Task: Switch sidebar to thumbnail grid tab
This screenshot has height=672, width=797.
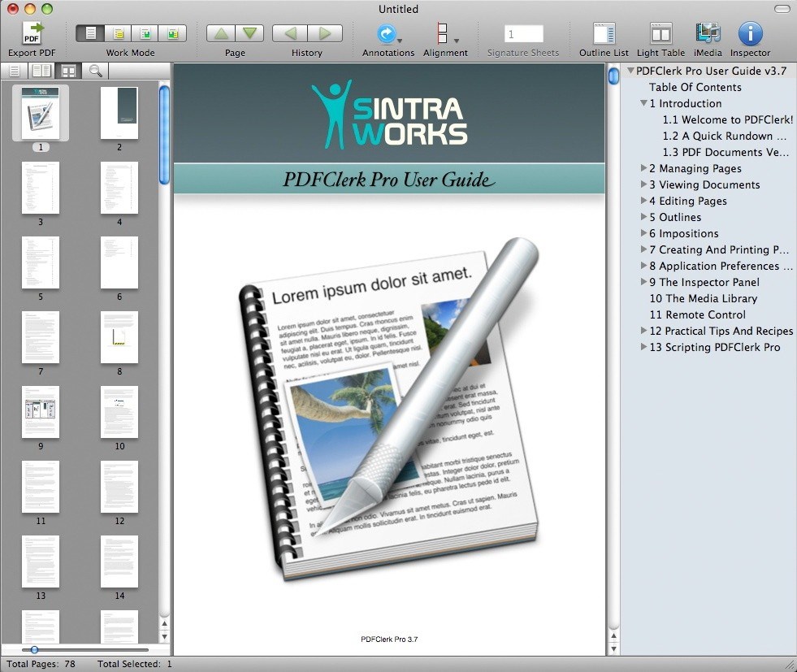Action: pyautogui.click(x=68, y=71)
